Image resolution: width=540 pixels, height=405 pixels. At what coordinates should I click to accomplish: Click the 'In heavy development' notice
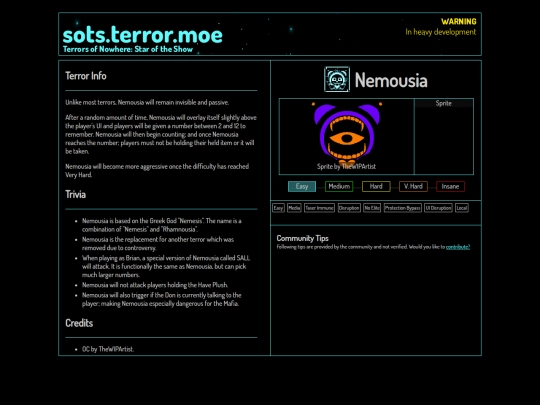click(440, 32)
